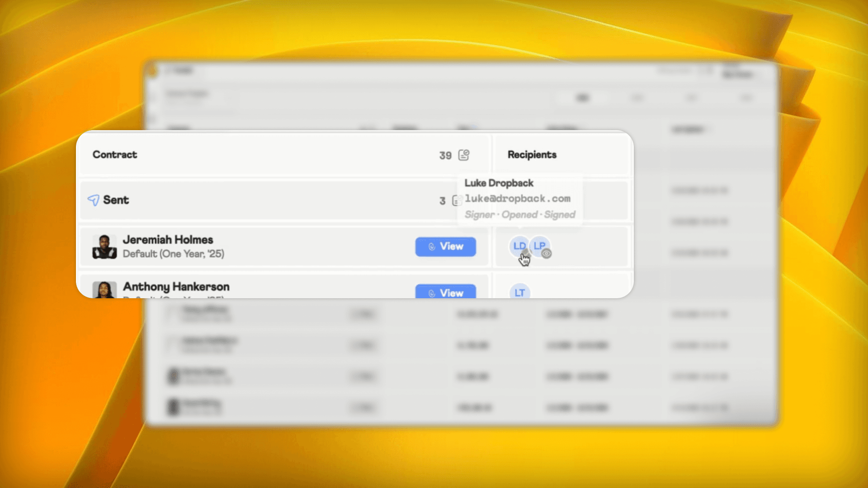This screenshot has width=868, height=488.
Task: Open Anthony Hankerson's name link
Action: 176,286
